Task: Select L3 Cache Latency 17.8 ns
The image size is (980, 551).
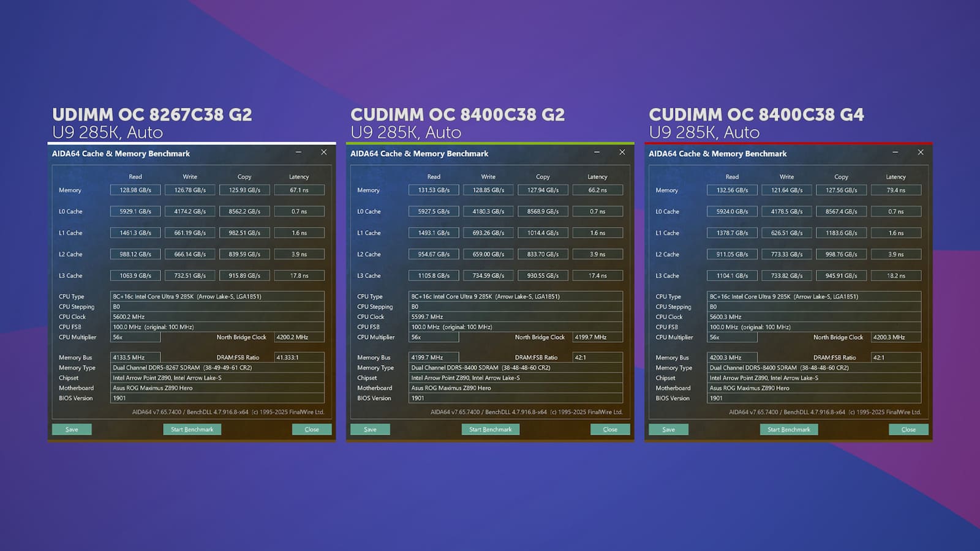Action: click(x=299, y=275)
